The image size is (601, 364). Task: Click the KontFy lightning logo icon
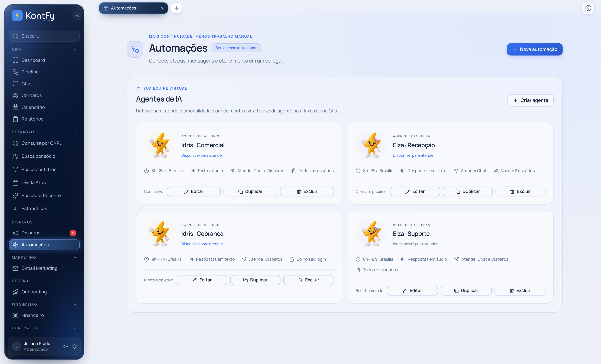[17, 16]
